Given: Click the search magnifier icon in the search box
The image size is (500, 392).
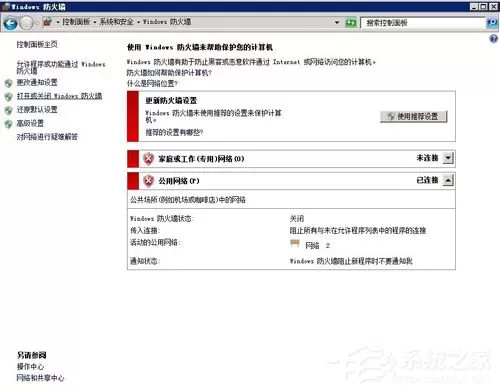Looking at the screenshot, I should point(492,23).
